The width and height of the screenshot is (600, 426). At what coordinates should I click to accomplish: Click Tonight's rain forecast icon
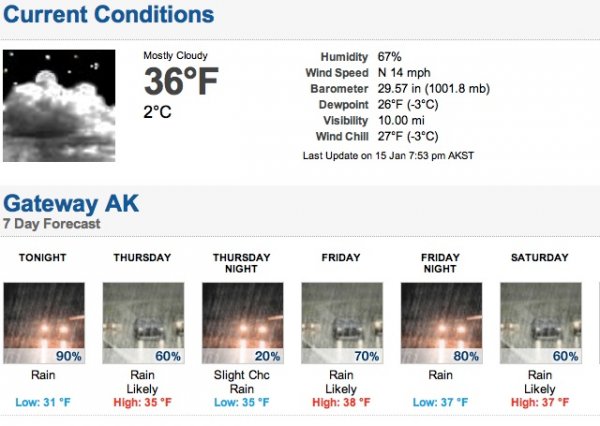pos(44,322)
